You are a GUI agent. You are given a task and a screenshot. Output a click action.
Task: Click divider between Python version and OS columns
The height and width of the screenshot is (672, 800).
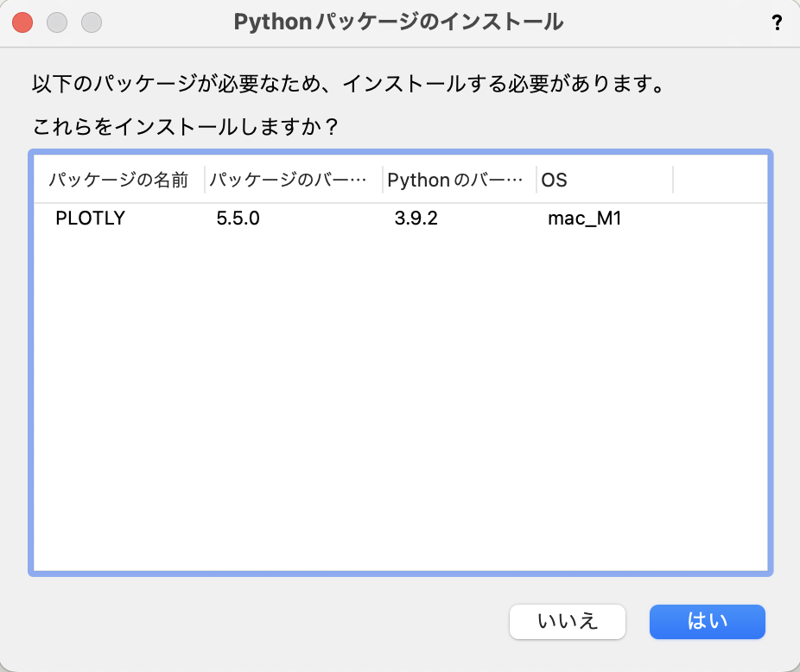coord(537,181)
